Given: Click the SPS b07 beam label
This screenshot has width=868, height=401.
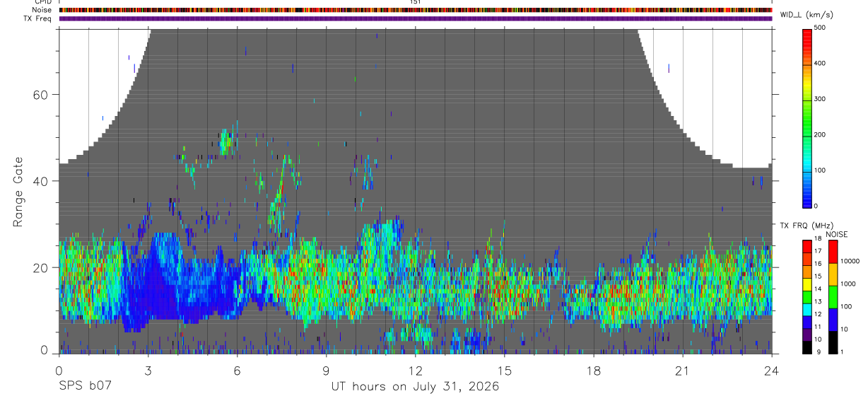Looking at the screenshot, I should click(85, 387).
